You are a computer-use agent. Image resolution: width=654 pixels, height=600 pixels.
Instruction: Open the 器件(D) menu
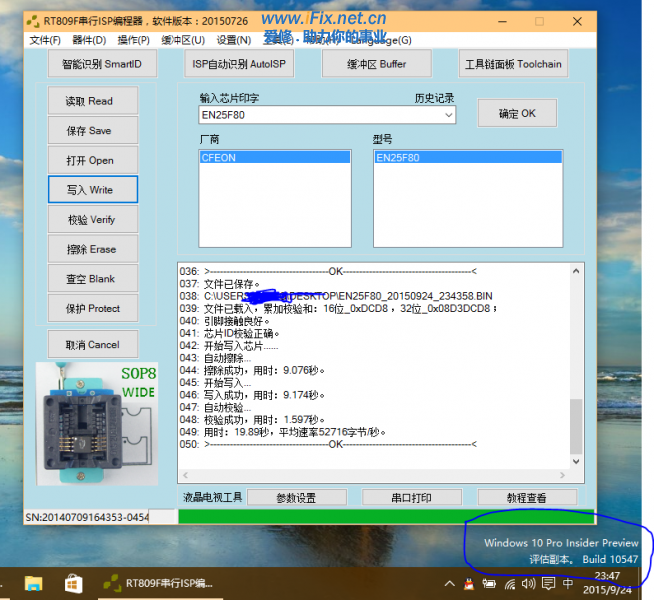89,40
